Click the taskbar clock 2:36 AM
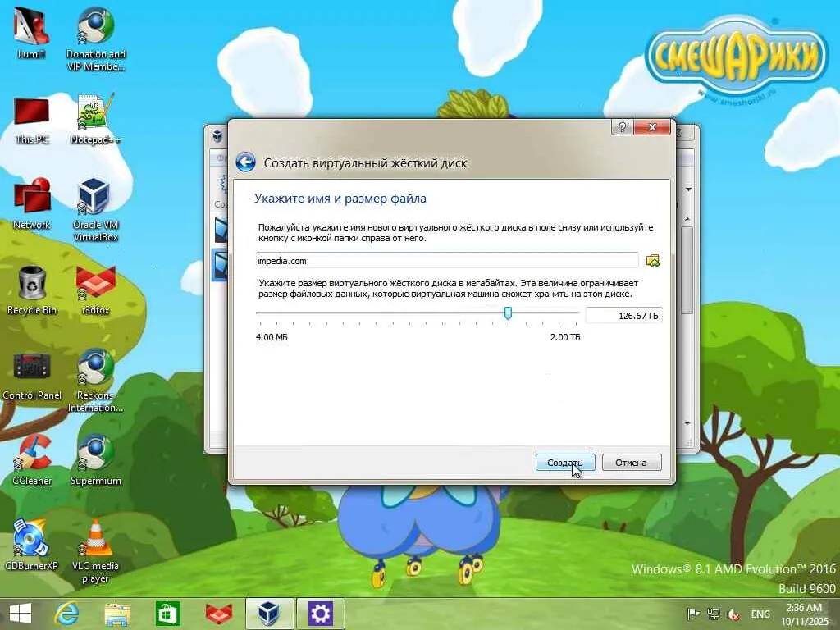 pos(804,614)
